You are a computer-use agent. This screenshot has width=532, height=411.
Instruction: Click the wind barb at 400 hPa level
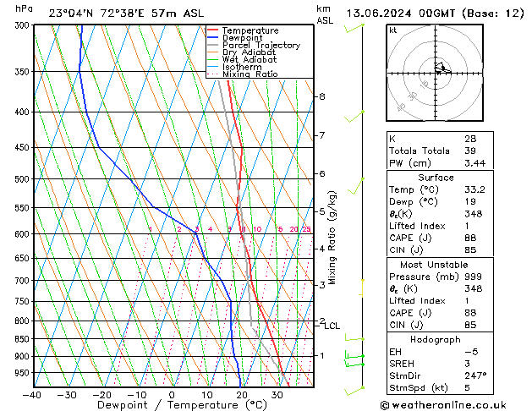pos(354,117)
